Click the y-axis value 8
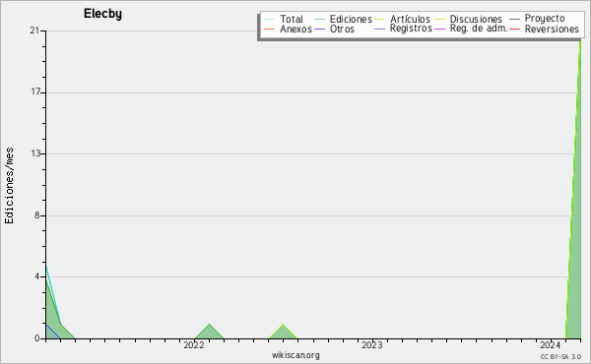 (x=37, y=215)
